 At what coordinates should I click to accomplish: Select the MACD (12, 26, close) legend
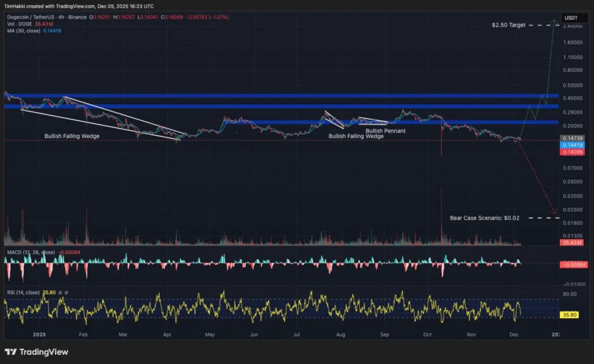click(31, 252)
